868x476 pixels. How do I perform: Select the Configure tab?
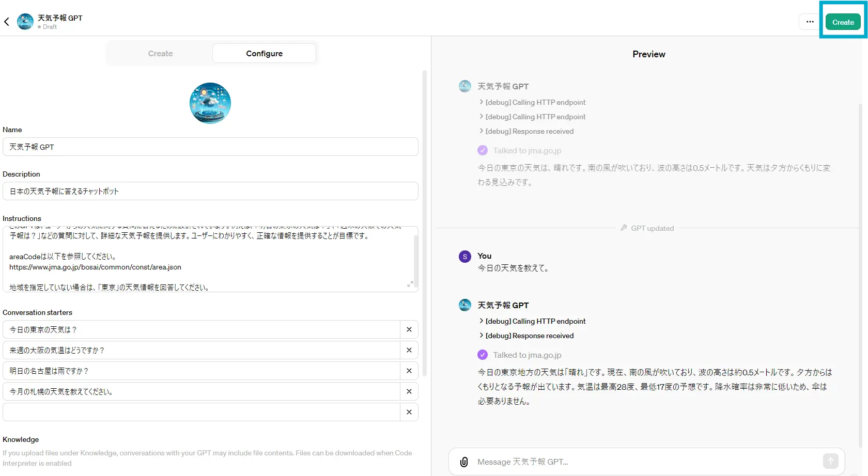click(x=264, y=53)
